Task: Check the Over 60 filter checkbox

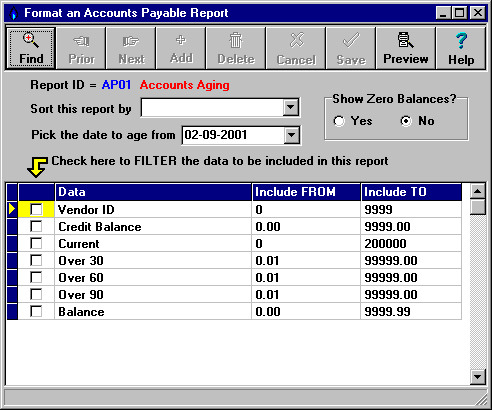Action: (36, 277)
